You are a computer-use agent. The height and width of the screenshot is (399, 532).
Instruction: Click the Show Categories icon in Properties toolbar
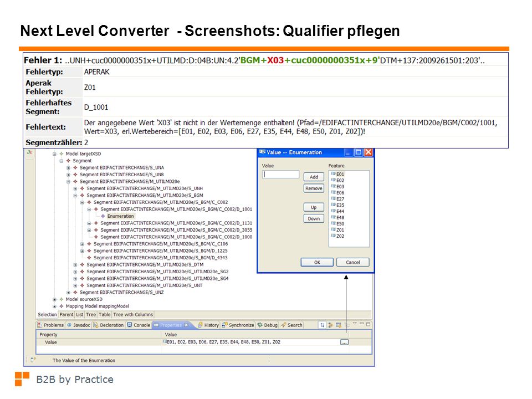pyautogui.click(x=323, y=325)
